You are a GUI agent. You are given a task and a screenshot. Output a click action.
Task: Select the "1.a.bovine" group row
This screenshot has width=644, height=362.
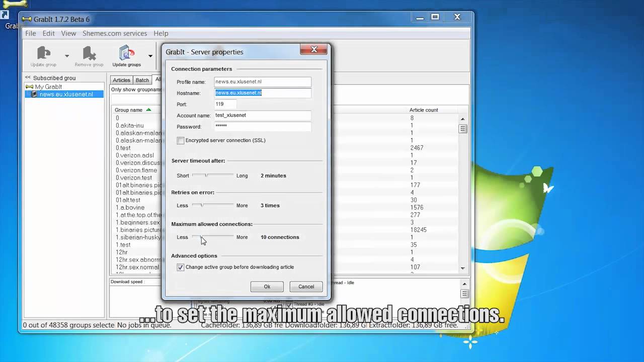pos(130,208)
